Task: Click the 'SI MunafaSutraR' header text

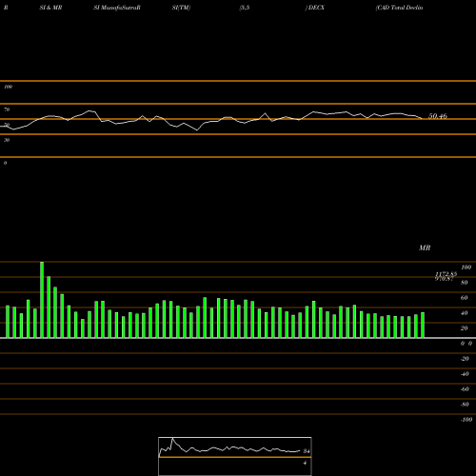Action: (x=117, y=8)
